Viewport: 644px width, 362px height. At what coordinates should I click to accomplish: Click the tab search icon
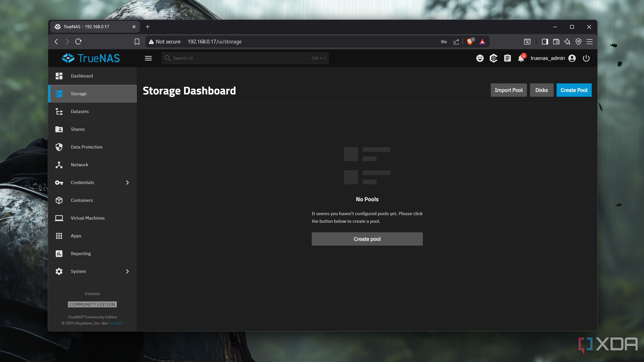tap(527, 41)
